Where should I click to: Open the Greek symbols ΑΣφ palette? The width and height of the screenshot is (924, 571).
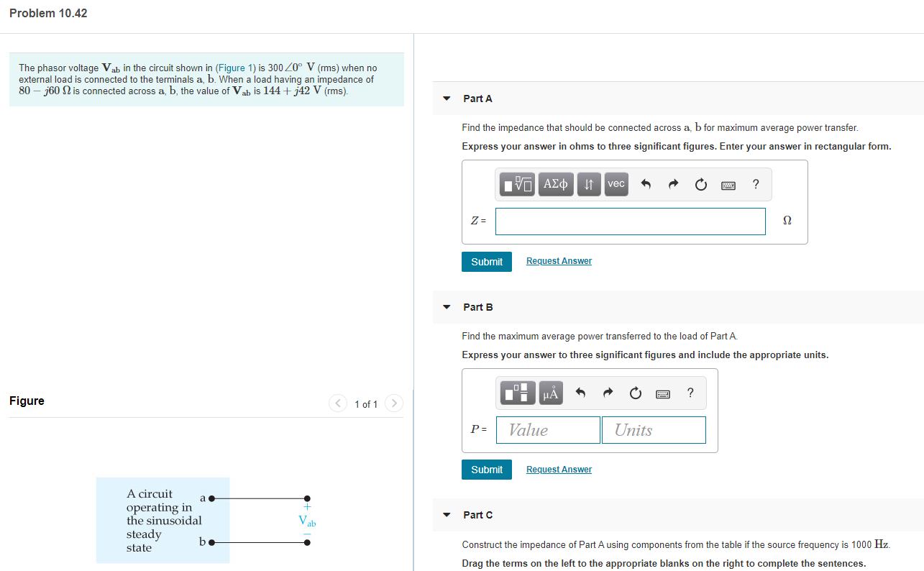(x=556, y=184)
